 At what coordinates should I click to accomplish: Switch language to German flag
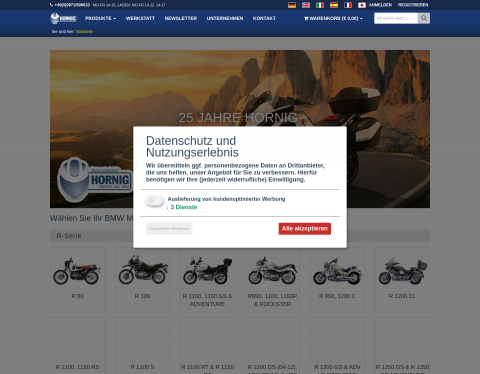292,5
